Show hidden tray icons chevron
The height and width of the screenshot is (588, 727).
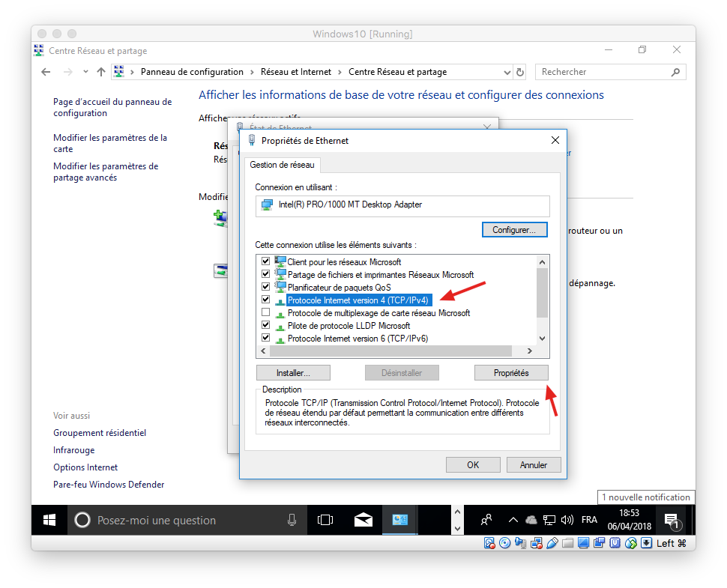(x=513, y=520)
